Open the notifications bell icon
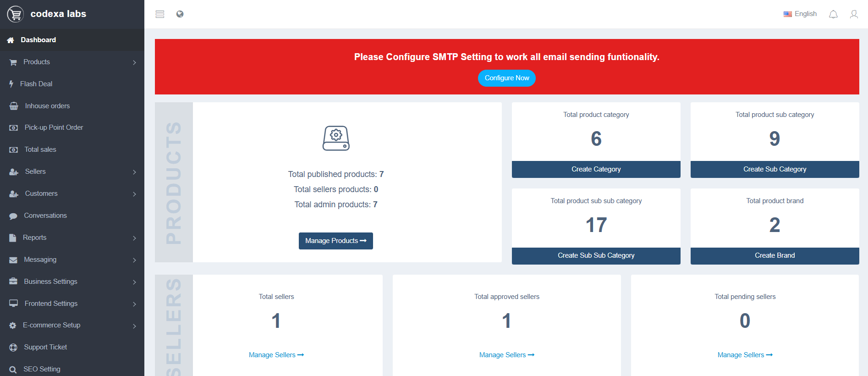 pyautogui.click(x=833, y=14)
